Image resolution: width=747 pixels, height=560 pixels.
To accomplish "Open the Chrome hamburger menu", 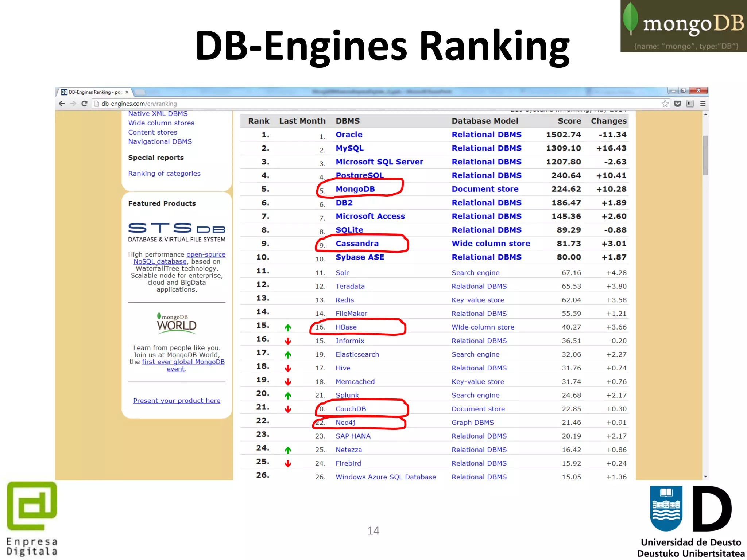I will coord(703,104).
